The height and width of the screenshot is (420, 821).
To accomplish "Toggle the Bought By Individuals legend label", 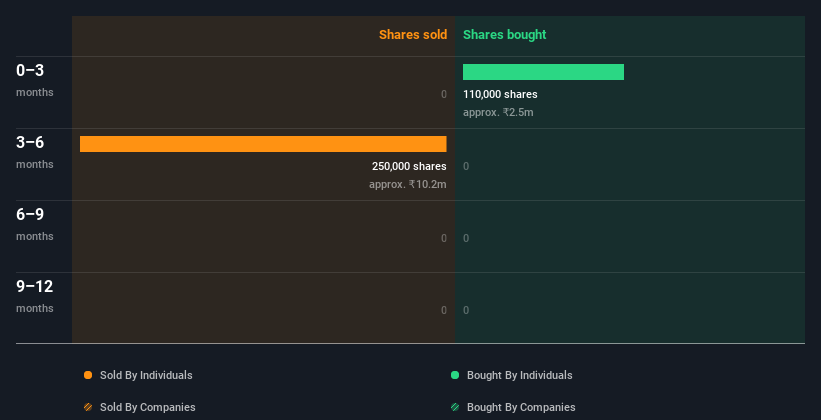I will point(519,375).
